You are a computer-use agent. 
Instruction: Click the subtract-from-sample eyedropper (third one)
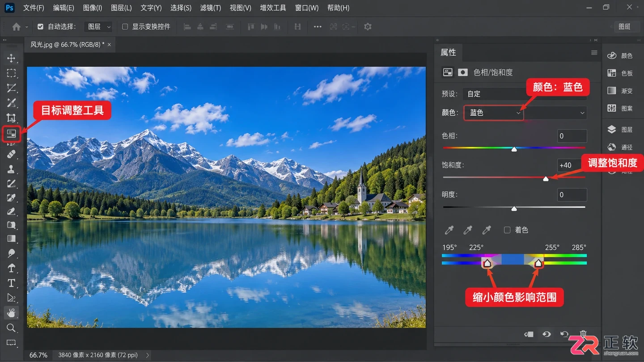pyautogui.click(x=487, y=230)
